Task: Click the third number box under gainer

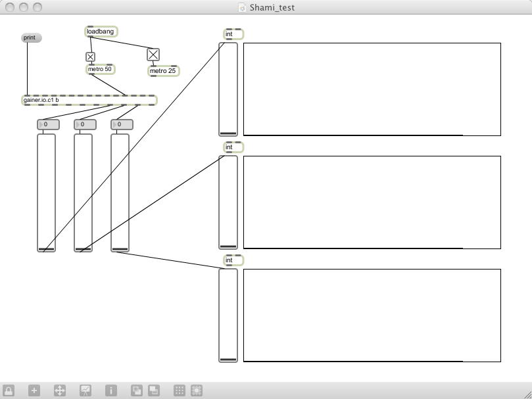Action: click(122, 124)
